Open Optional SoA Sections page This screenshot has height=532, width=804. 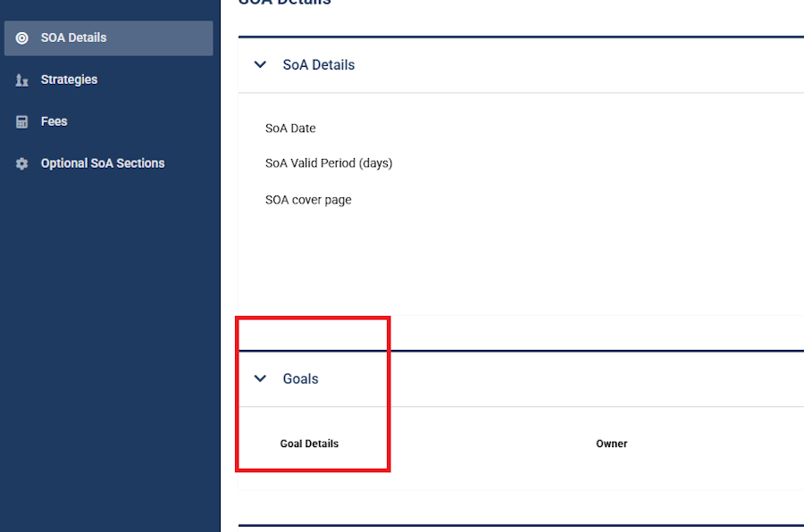pyautogui.click(x=103, y=163)
